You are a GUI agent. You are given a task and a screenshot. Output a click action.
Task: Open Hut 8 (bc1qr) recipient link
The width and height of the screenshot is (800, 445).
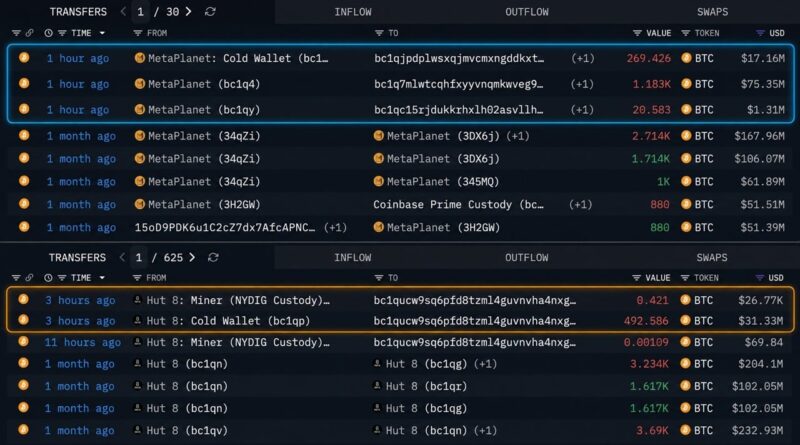pyautogui.click(x=426, y=386)
